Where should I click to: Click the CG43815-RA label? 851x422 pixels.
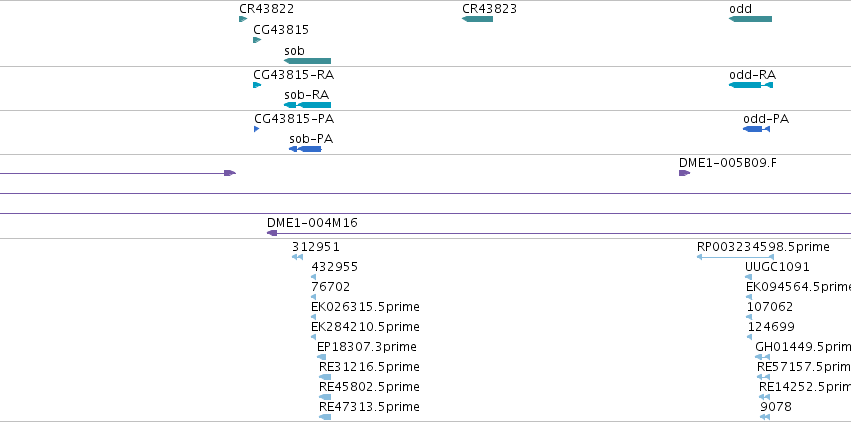click(x=294, y=75)
